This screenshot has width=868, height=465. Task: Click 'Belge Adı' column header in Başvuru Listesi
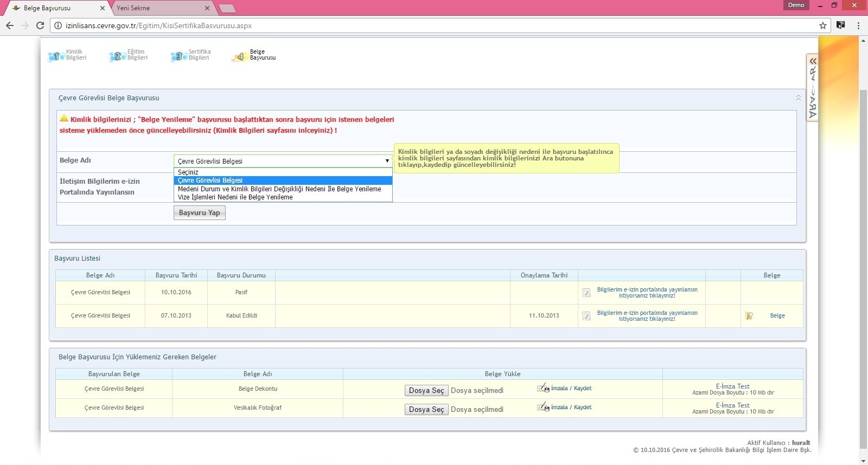(100, 275)
